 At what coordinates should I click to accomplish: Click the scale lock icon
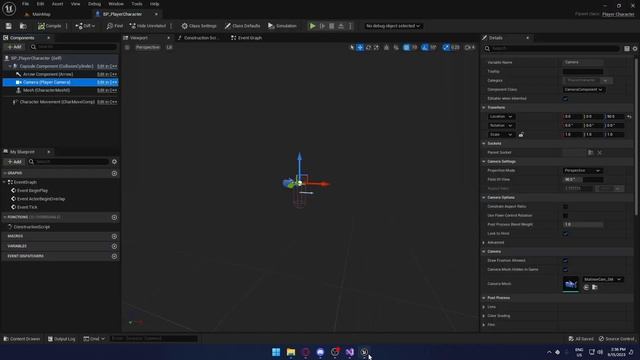pos(521,134)
